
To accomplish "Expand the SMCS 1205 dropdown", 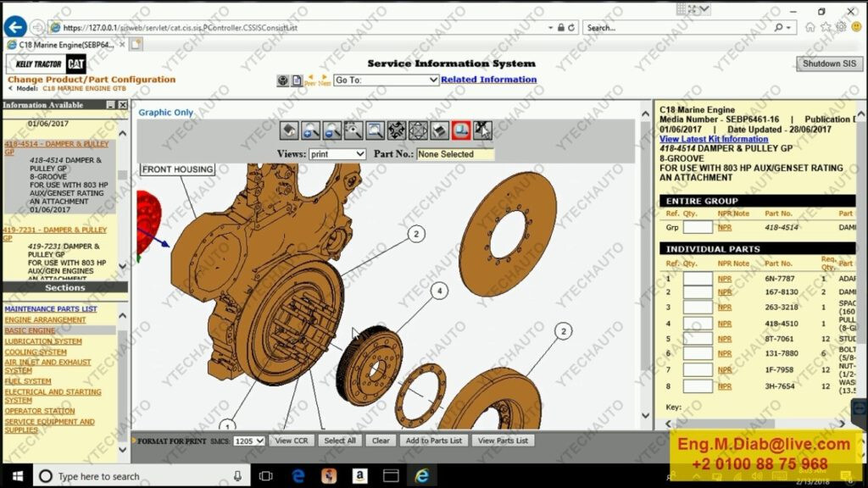I will [249, 441].
